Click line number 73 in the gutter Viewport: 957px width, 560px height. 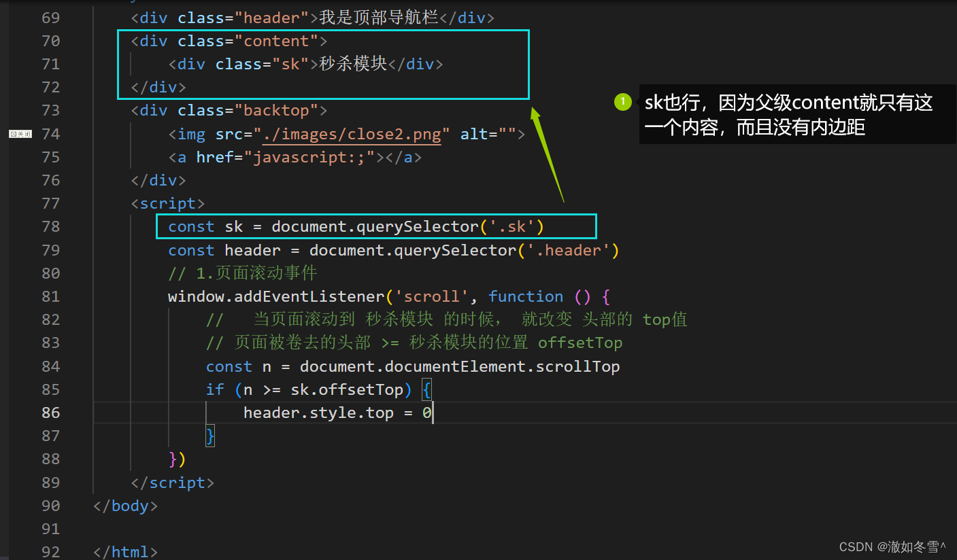point(50,110)
